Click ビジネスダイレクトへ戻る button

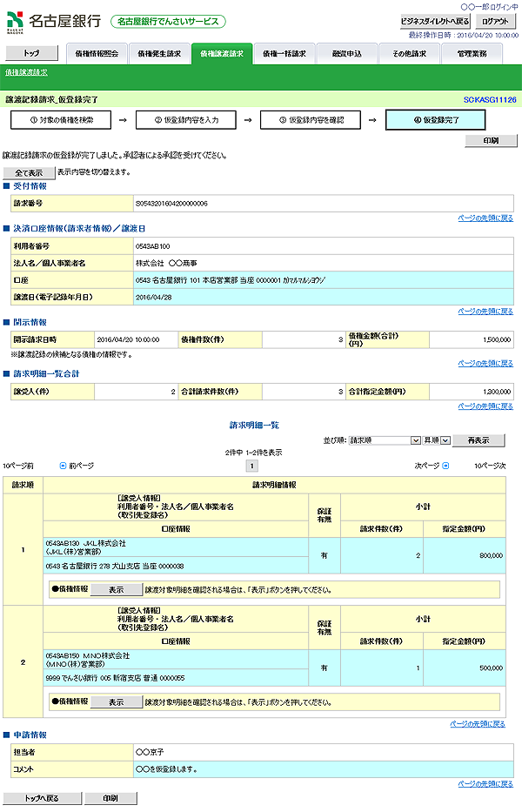(435, 21)
